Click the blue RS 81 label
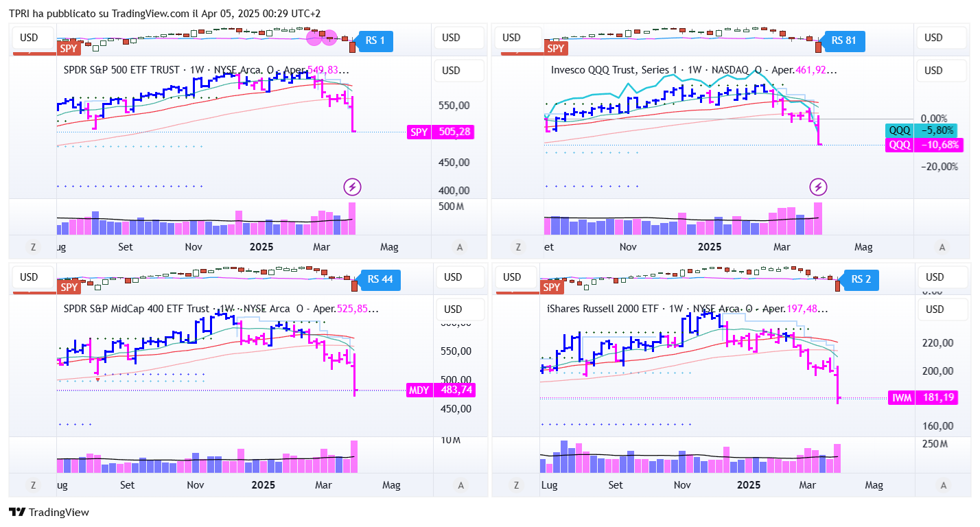 click(x=843, y=40)
